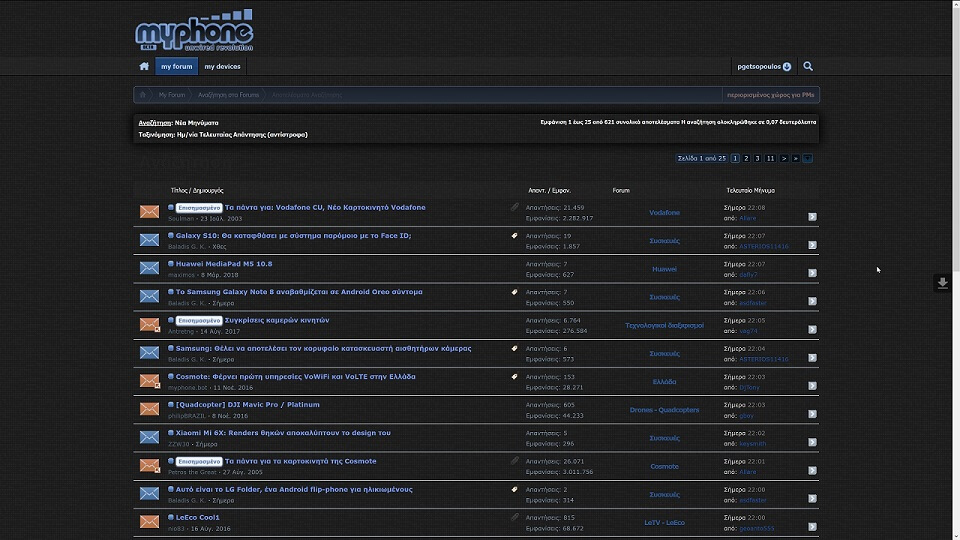This screenshot has height=540, width=960.
Task: Go to last post of Samsung αισθητήρων thread
Action: pos(812,358)
